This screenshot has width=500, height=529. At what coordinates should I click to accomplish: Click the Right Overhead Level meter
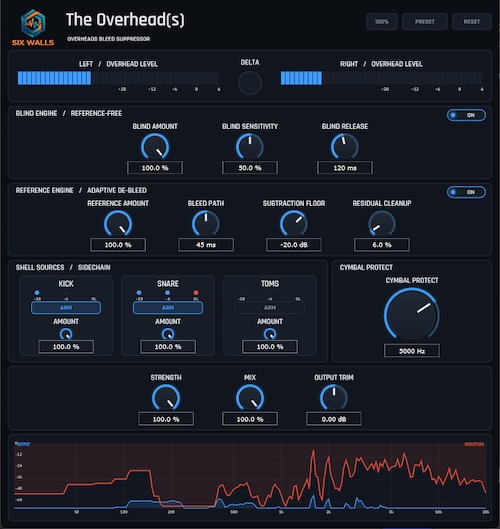[381, 78]
